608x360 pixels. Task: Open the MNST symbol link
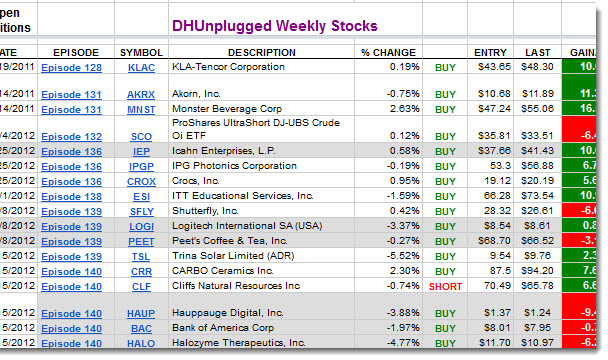tap(141, 110)
